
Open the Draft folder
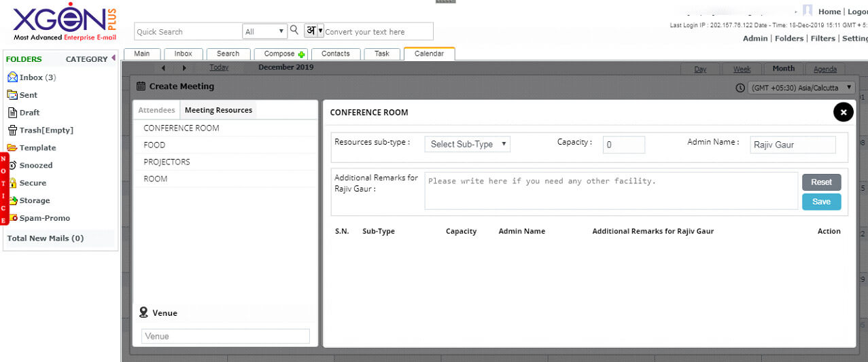pyautogui.click(x=29, y=113)
